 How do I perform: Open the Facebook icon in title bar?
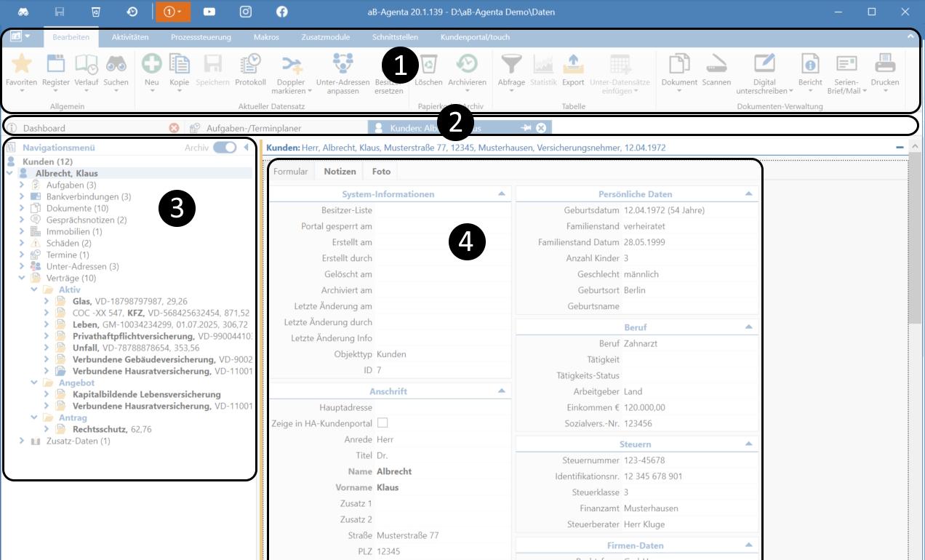point(282,12)
